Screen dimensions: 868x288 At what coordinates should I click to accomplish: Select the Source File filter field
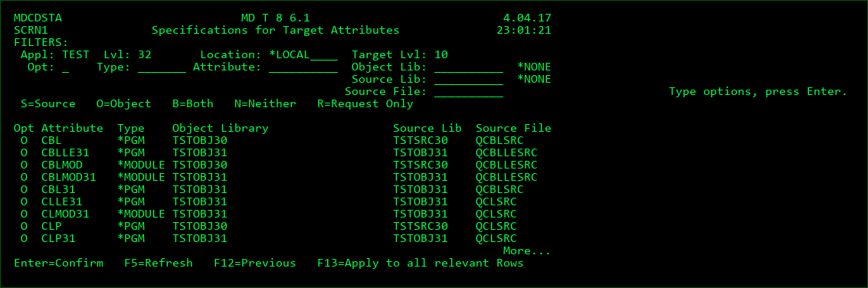[468, 91]
